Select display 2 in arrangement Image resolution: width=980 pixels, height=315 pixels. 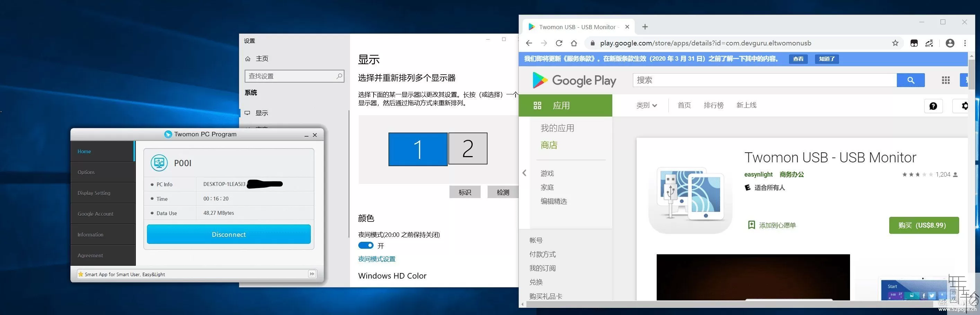pos(467,148)
